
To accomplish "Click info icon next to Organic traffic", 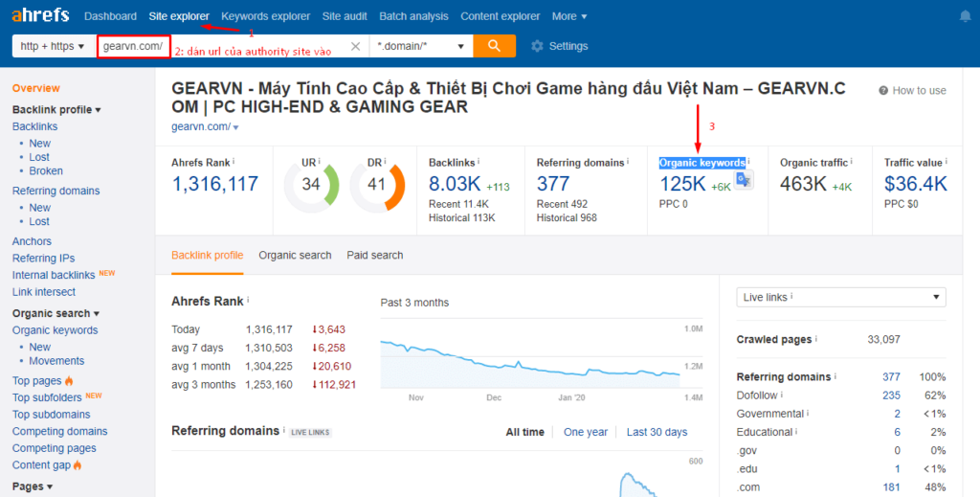I will (x=851, y=161).
